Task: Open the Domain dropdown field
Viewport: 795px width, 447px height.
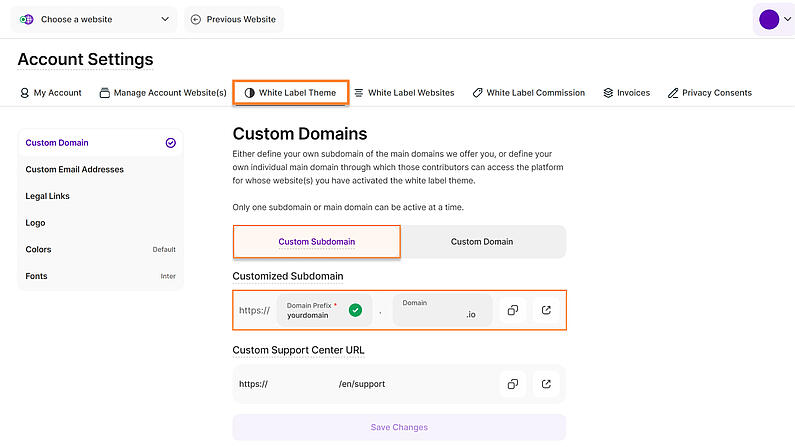Action: (x=442, y=310)
